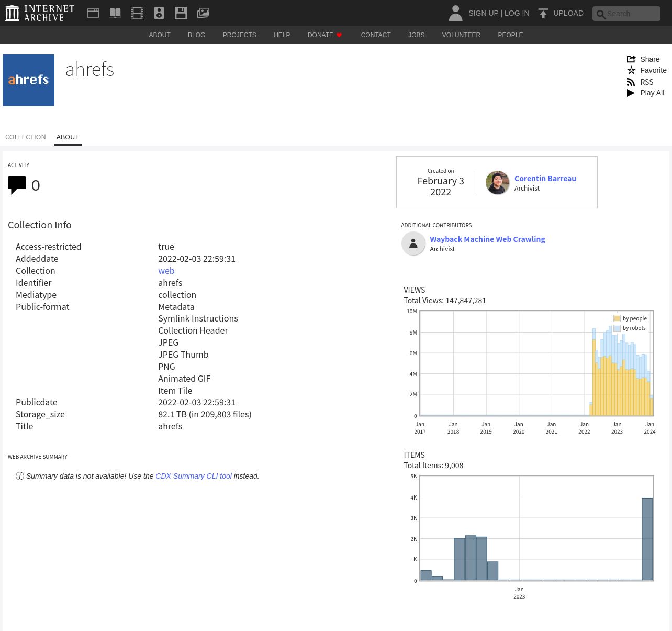Viewport: 672px width, 631px height.
Task: Open the PROJECTS menu item
Action: click(240, 35)
